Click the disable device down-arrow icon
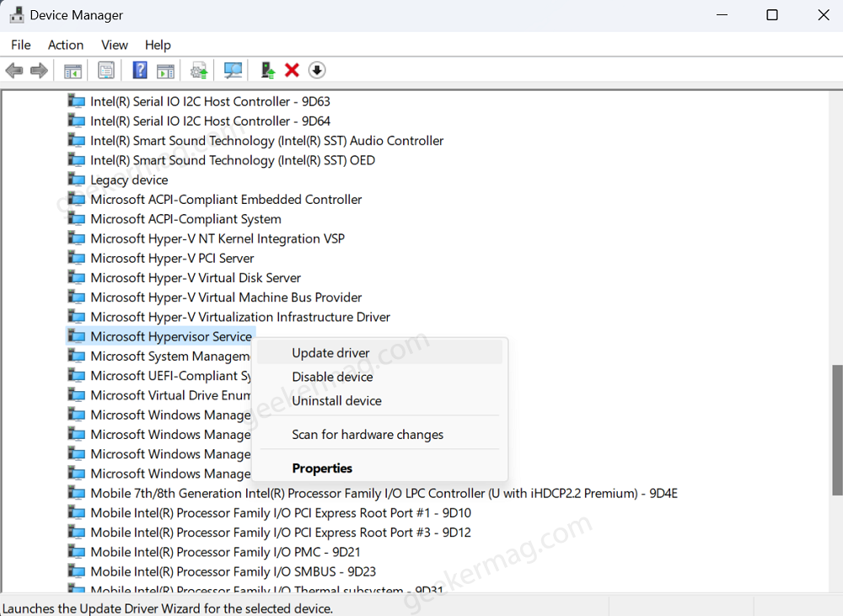Image resolution: width=843 pixels, height=616 pixels. pyautogui.click(x=317, y=71)
